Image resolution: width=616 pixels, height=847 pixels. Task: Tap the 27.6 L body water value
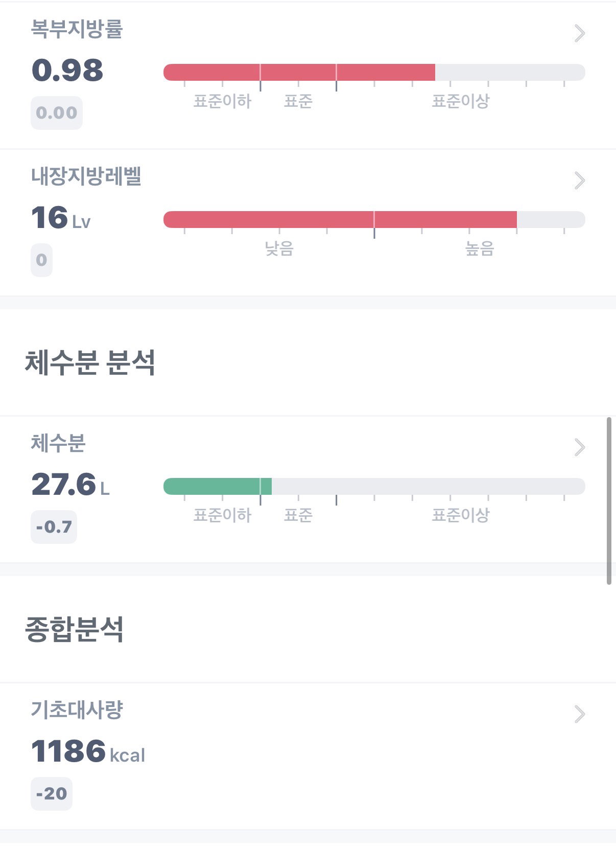[x=70, y=485]
